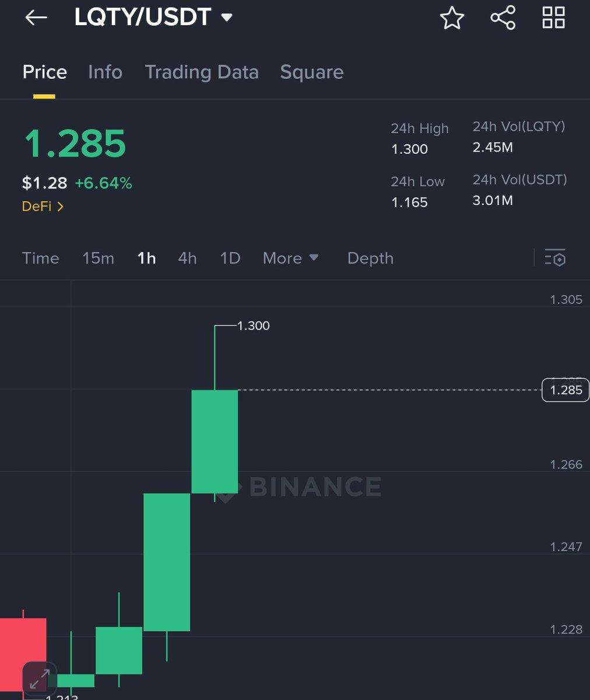Tap the 1.285 current price axis tag
Screen dimensions: 590x700
(566, 390)
